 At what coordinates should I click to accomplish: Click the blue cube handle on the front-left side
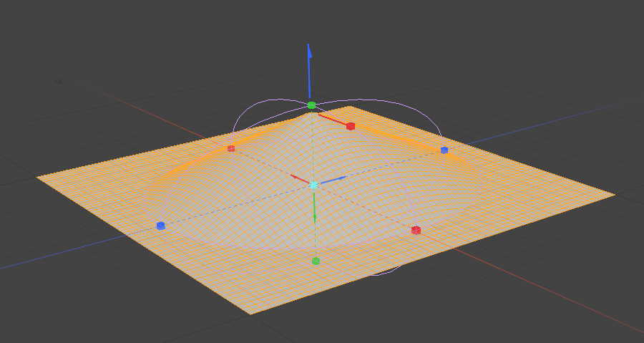coord(160,226)
